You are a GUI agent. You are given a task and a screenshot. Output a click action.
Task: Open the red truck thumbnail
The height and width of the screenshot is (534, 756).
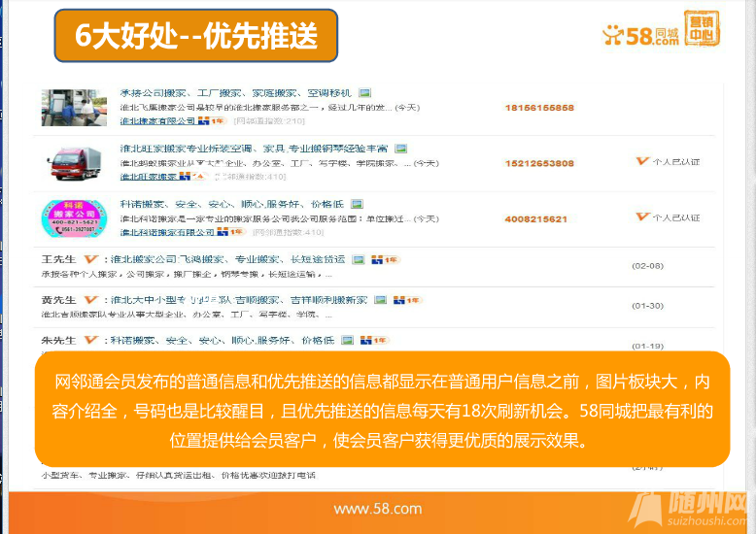click(74, 163)
